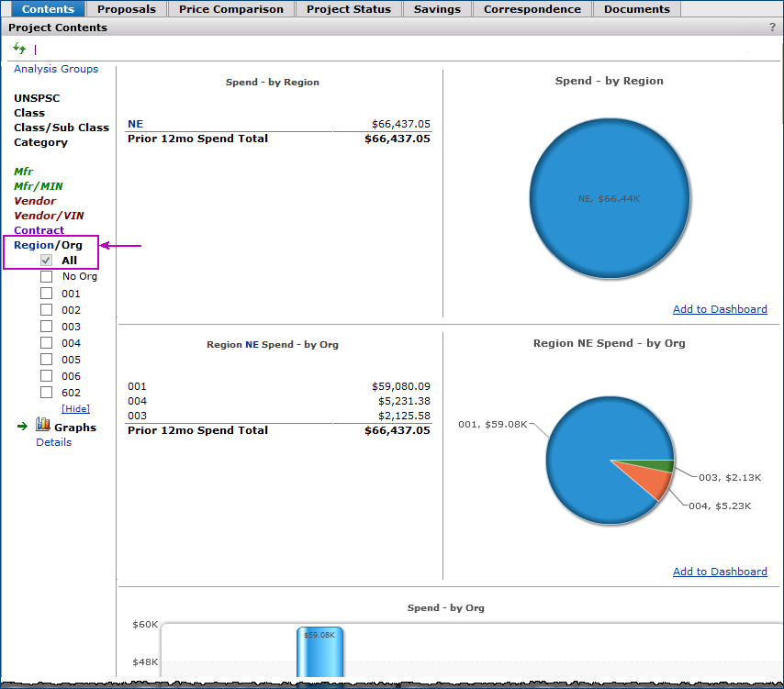Select the 602 org checkbox
Screen dimensions: 784x689
click(46, 393)
